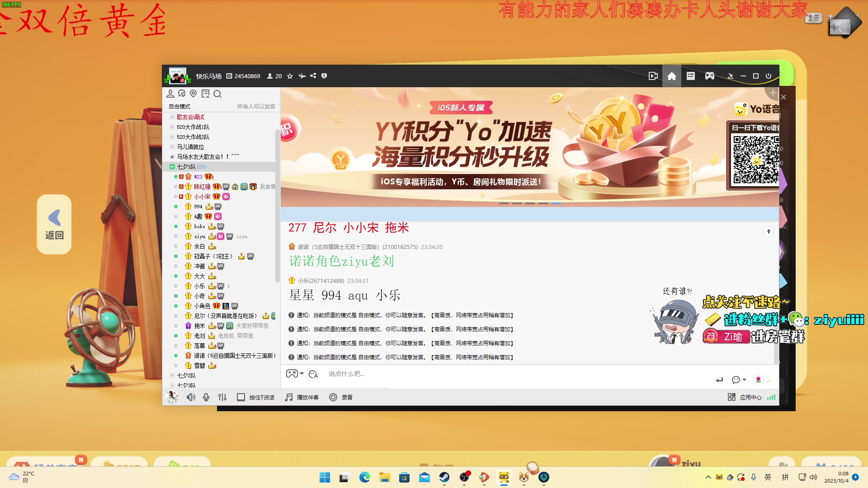Click the mini-mode arrow icon in title bar

pos(730,76)
